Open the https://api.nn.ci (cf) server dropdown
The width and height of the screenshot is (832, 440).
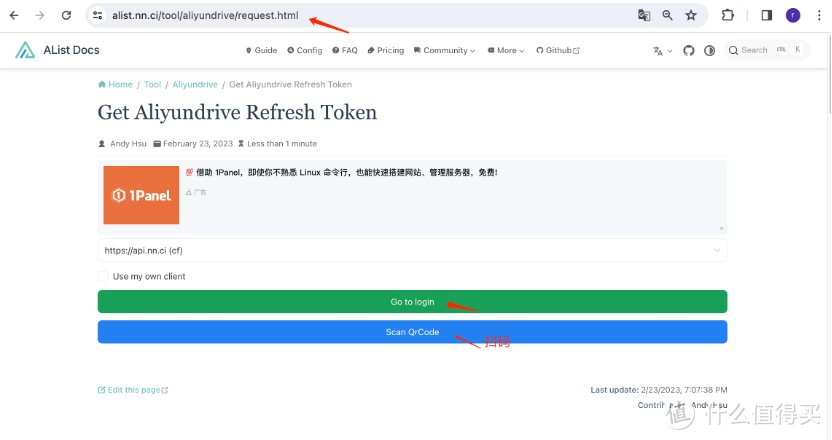point(412,251)
